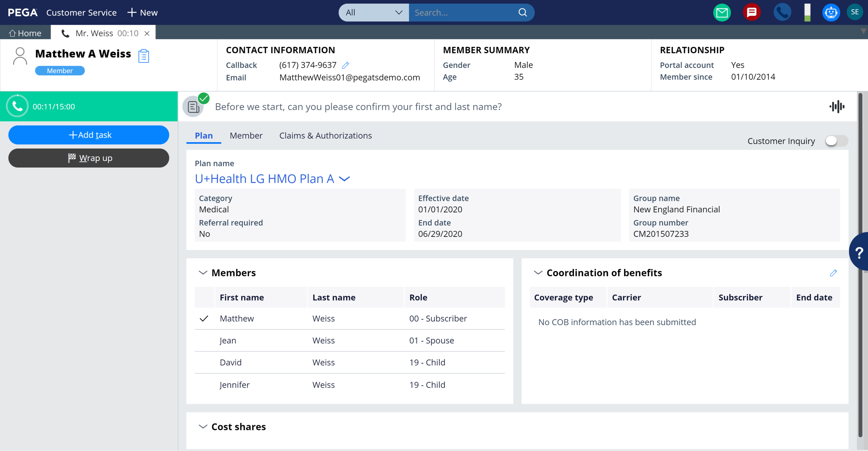Viewport: 868px width, 451px height.
Task: Click the voice waveform icon
Action: (x=837, y=107)
